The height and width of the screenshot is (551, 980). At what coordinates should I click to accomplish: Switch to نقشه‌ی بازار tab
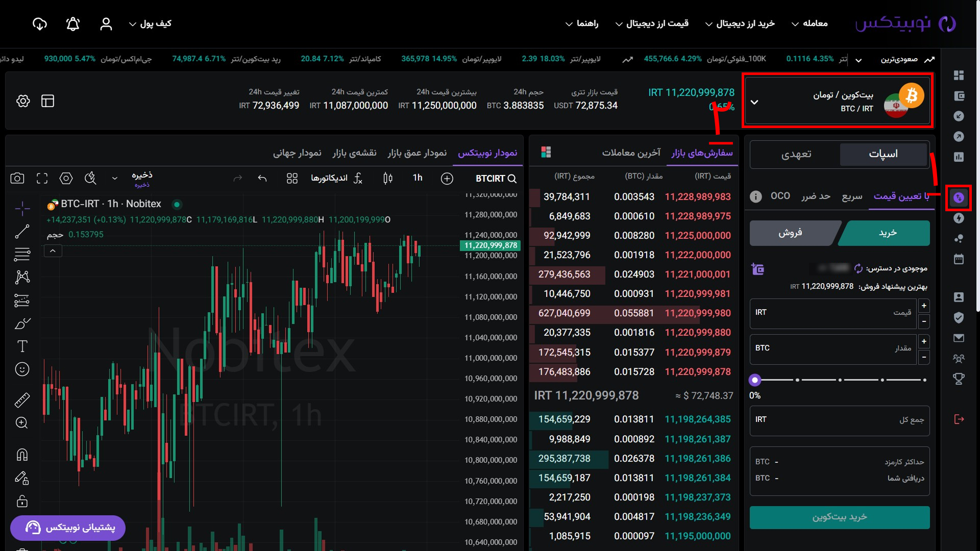point(354,153)
